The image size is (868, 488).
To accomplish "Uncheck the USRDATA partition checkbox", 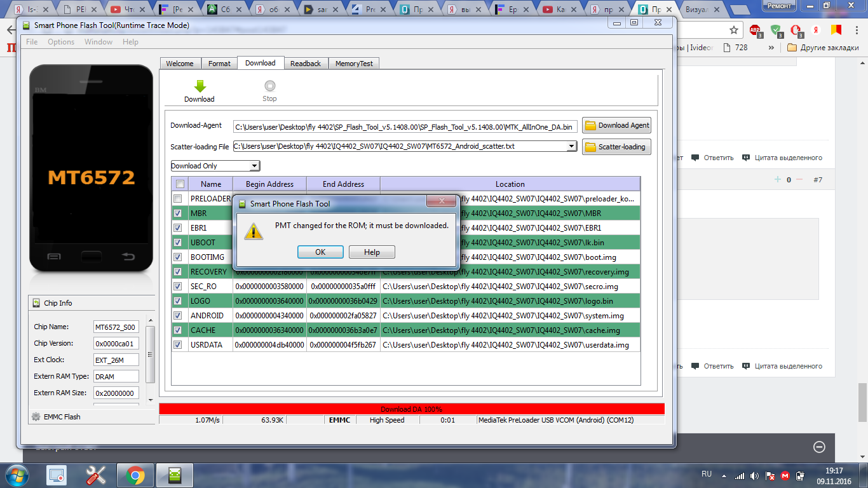I will coord(180,345).
